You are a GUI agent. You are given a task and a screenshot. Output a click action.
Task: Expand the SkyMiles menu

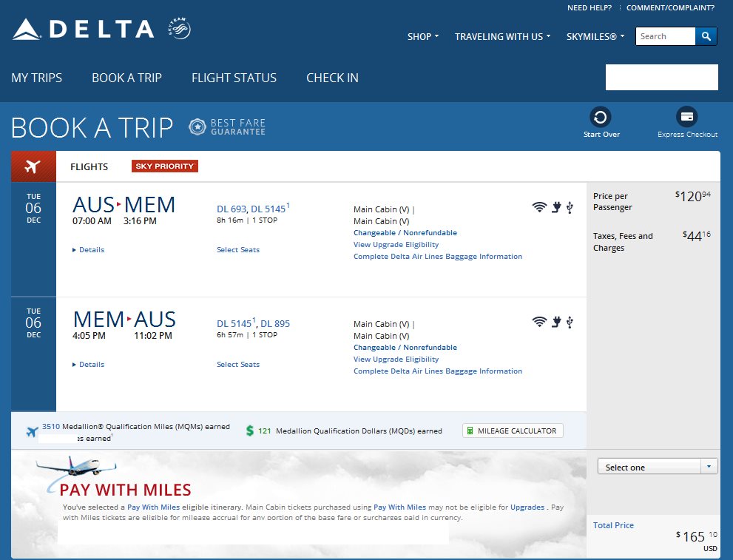tap(595, 36)
